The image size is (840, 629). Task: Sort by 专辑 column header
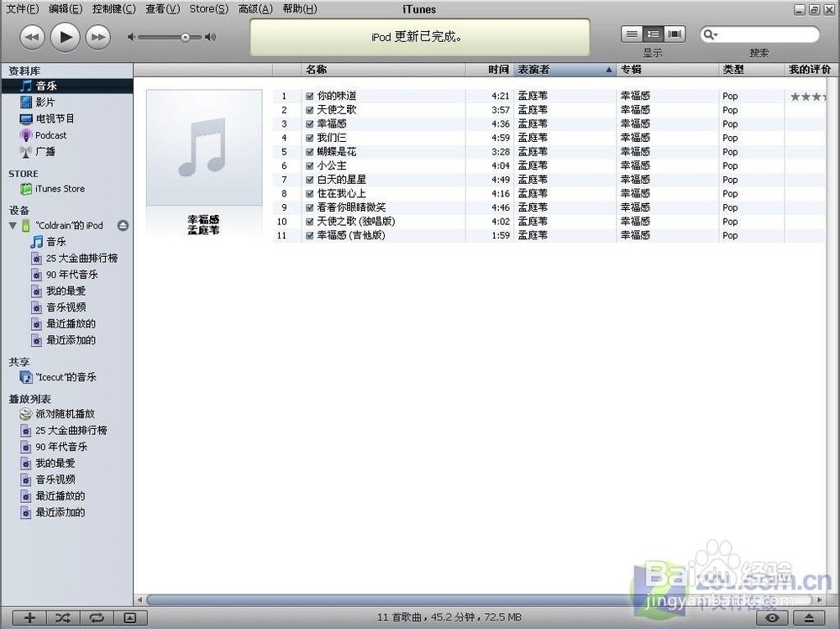pos(668,70)
